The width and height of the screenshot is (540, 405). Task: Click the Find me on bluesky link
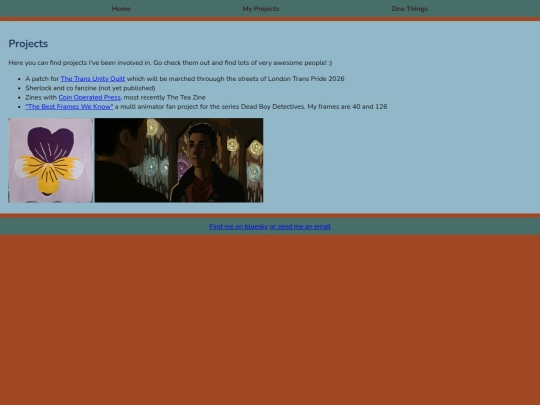coord(239,227)
